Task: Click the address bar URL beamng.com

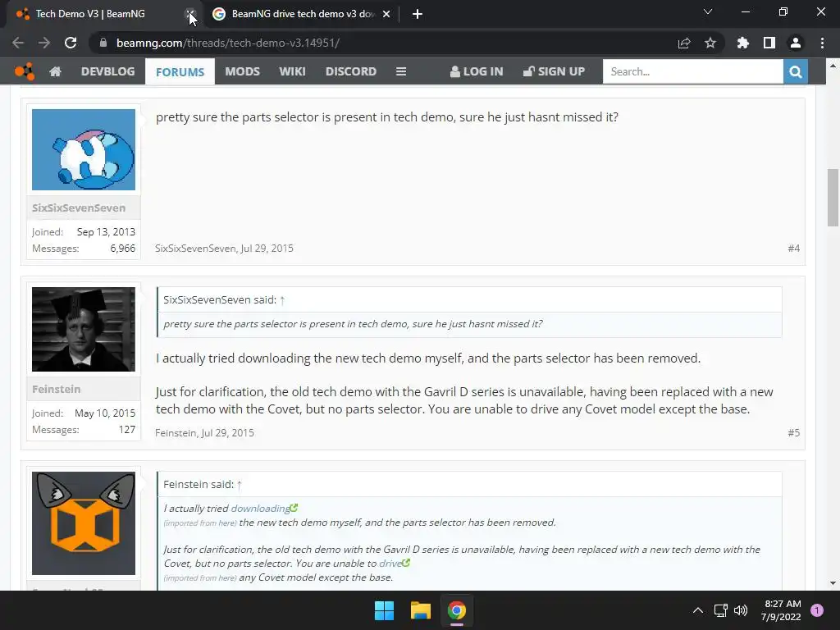Action: (228, 43)
